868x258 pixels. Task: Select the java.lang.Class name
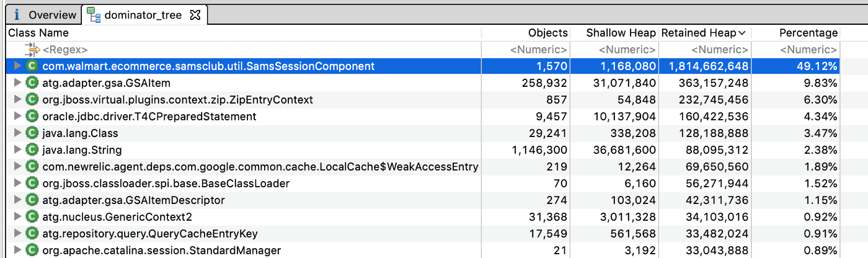80,133
